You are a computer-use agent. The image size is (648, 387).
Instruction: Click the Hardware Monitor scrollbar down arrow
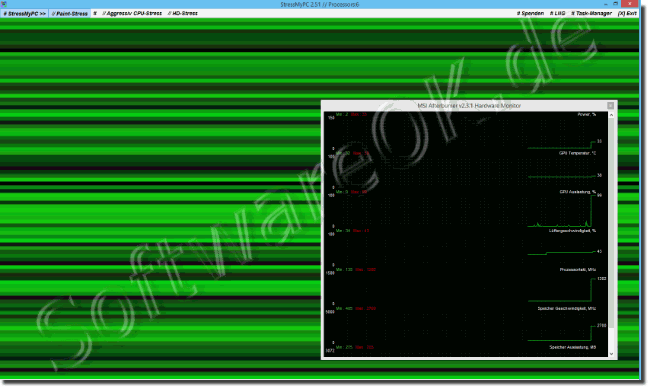[x=611, y=354]
